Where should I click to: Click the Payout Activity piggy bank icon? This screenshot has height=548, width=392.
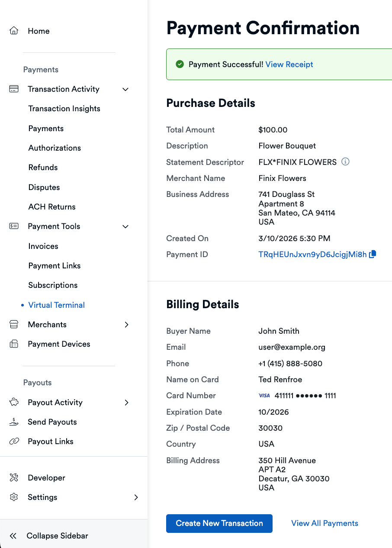[14, 402]
